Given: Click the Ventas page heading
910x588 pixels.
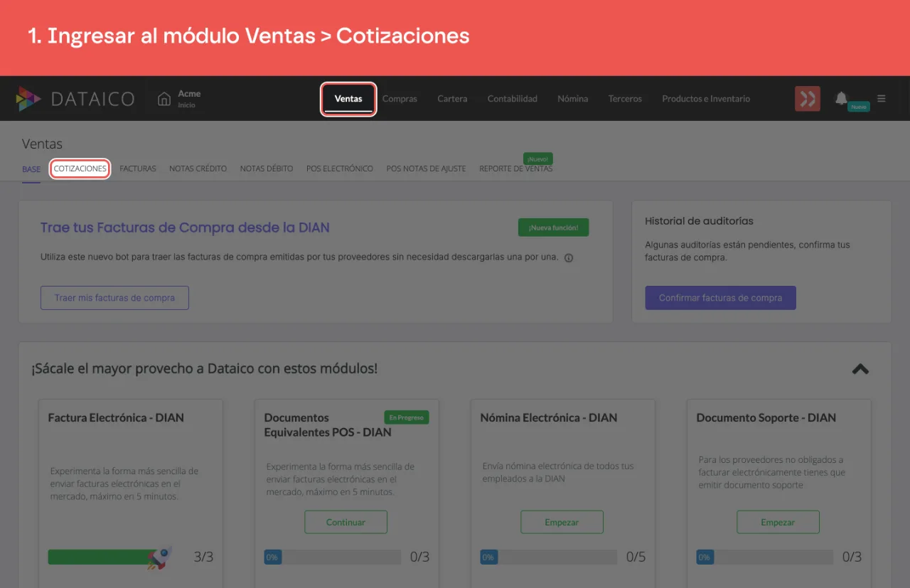Looking at the screenshot, I should (x=42, y=144).
